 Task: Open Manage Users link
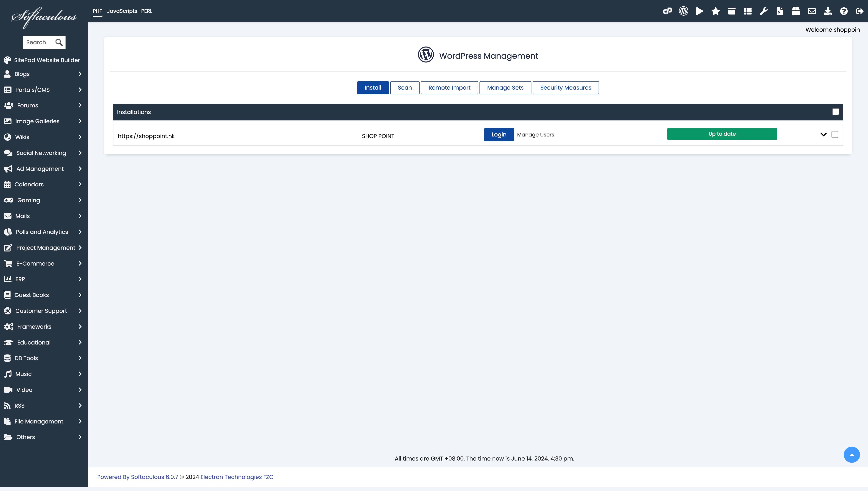535,134
